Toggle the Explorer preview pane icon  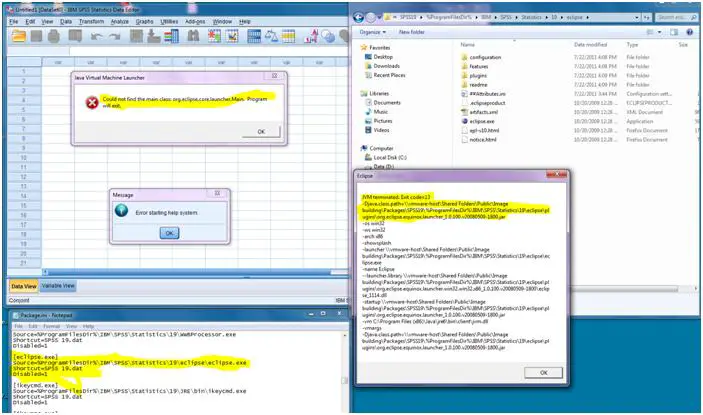coord(674,32)
